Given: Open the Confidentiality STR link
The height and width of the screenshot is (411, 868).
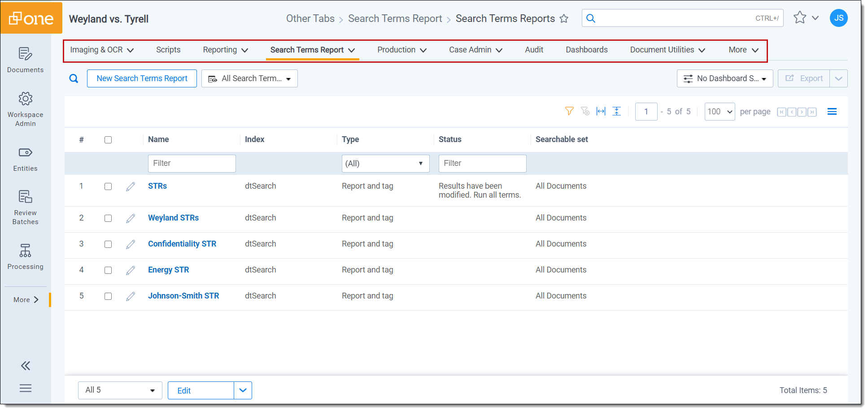Looking at the screenshot, I should (x=182, y=244).
